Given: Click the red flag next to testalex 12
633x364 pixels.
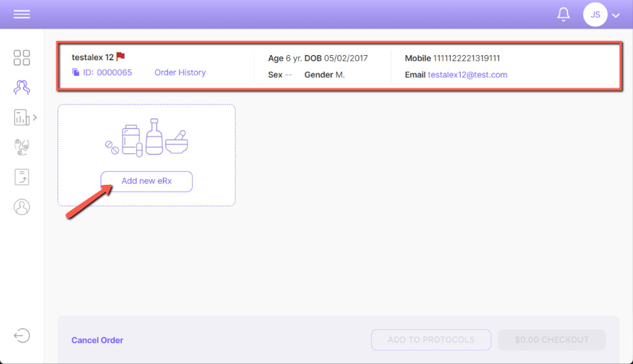Looking at the screenshot, I should pyautogui.click(x=121, y=57).
